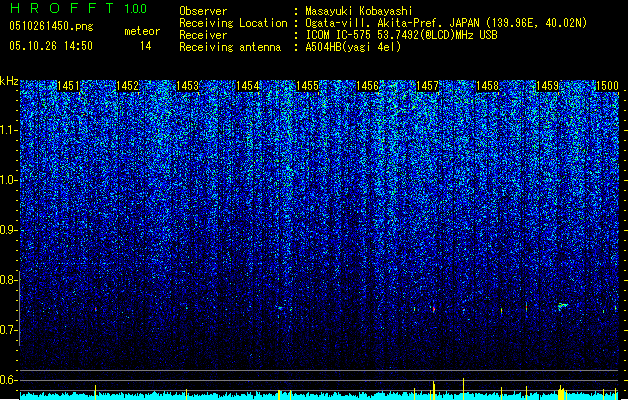Image resolution: width=629 pixels, height=400 pixels.
Task: Click the 1455 time marker
Action: click(307, 85)
